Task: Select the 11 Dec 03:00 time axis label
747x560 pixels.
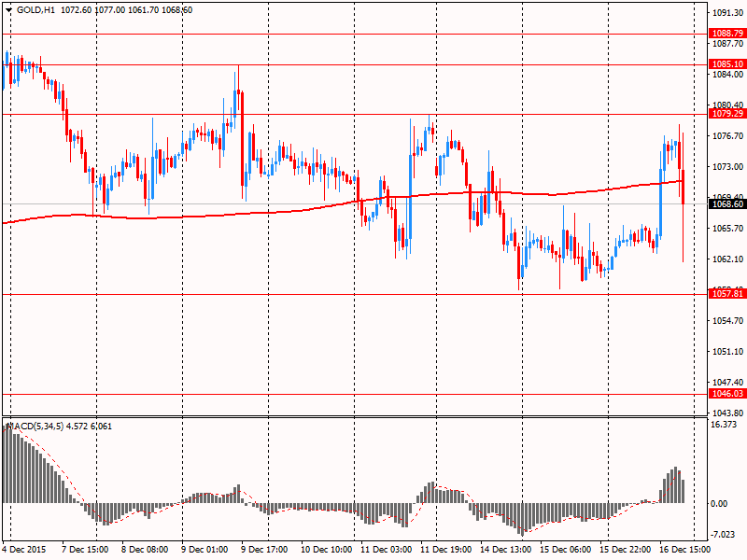Action: [x=386, y=549]
